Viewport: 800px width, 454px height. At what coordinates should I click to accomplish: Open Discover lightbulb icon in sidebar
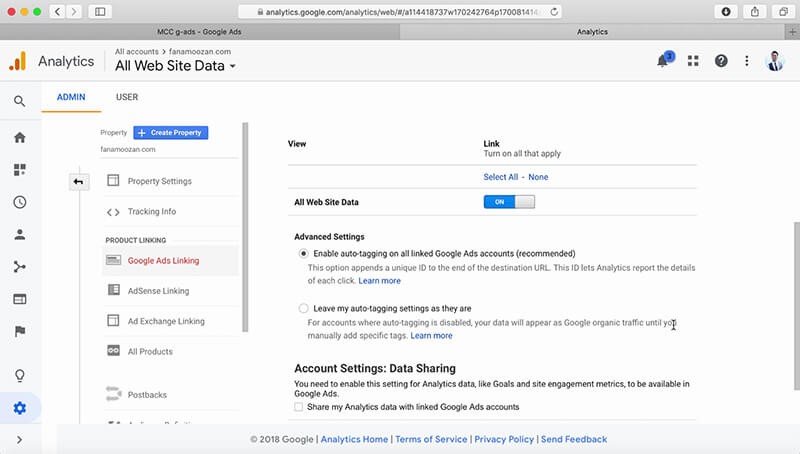click(19, 376)
